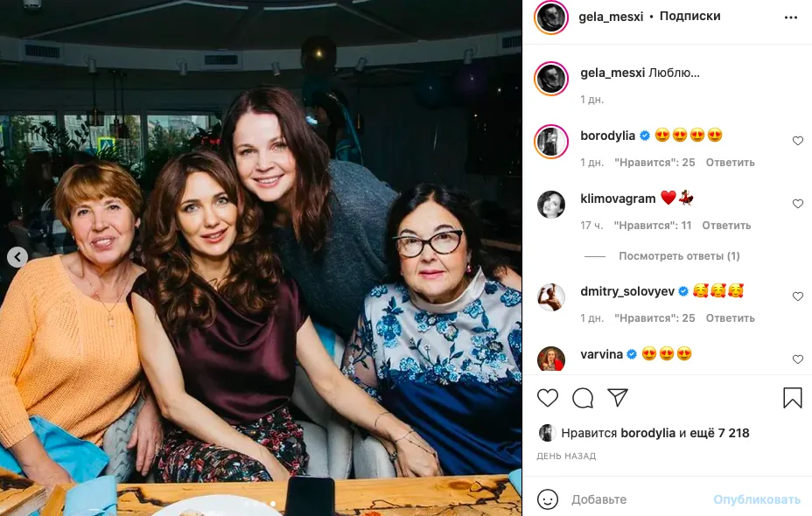
Task: Like dmitry_solovyev's comment heart
Action: pos(797,296)
